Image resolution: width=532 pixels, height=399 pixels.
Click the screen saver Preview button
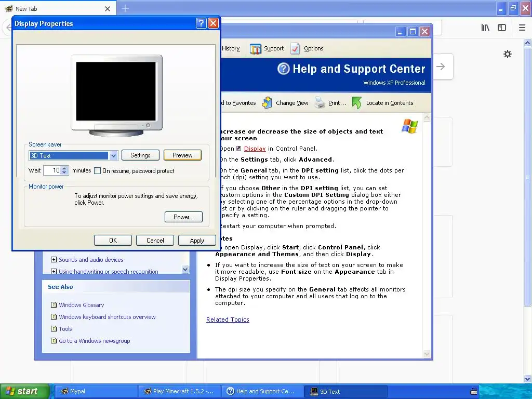[182, 155]
